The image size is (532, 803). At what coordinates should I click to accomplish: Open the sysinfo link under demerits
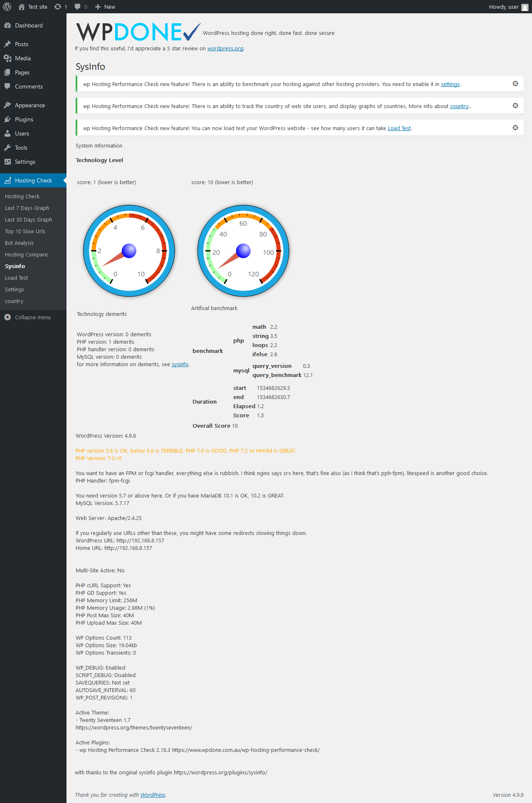coord(180,364)
